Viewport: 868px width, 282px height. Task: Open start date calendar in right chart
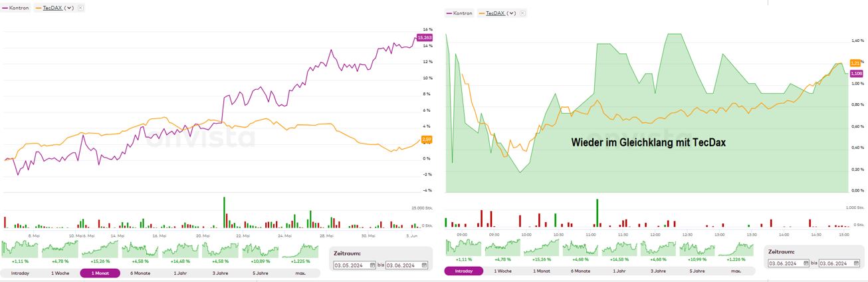(807, 263)
